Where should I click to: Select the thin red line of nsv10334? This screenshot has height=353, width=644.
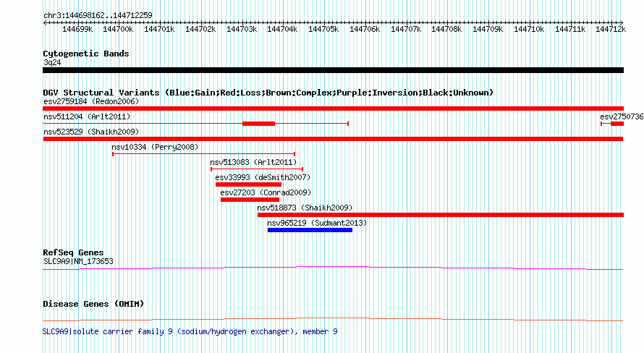pos(204,154)
